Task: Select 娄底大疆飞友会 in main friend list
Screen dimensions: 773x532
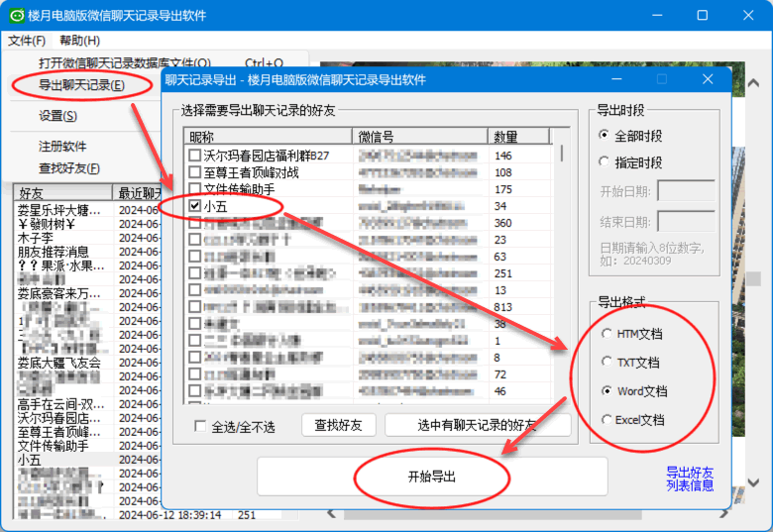Action: point(59,363)
